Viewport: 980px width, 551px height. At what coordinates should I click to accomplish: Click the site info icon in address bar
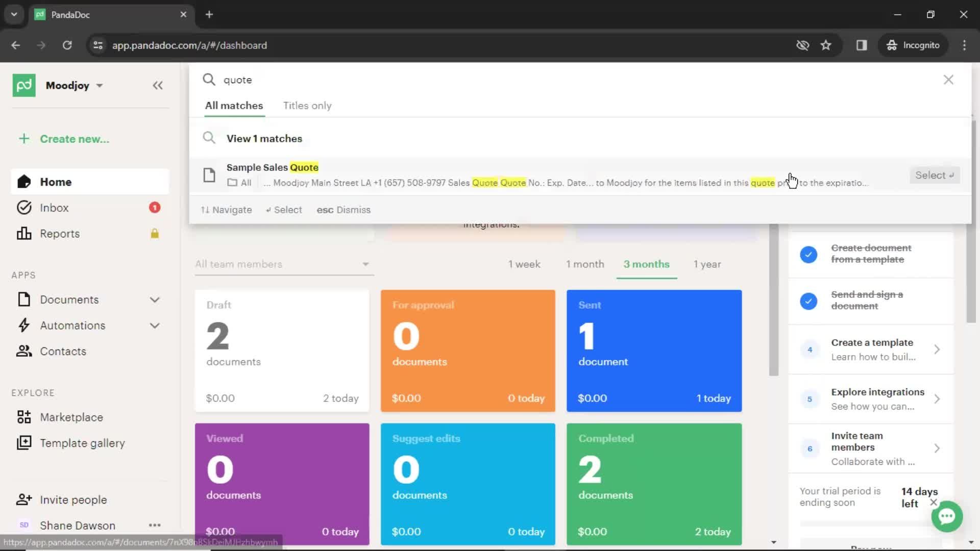point(98,45)
